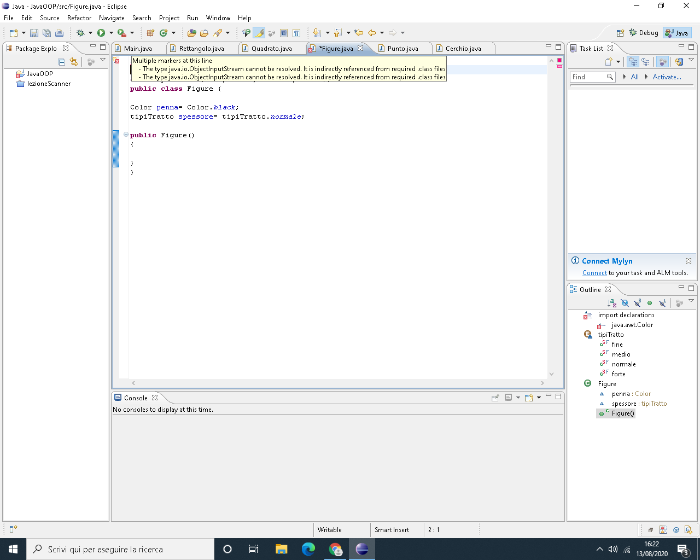
Task: Click the Open Type toolbar icon
Action: 192,33
